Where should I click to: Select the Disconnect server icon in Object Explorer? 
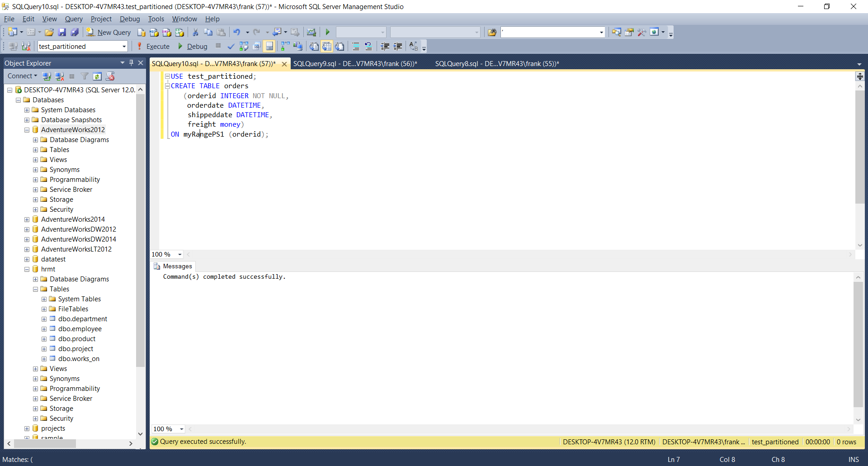(x=59, y=76)
